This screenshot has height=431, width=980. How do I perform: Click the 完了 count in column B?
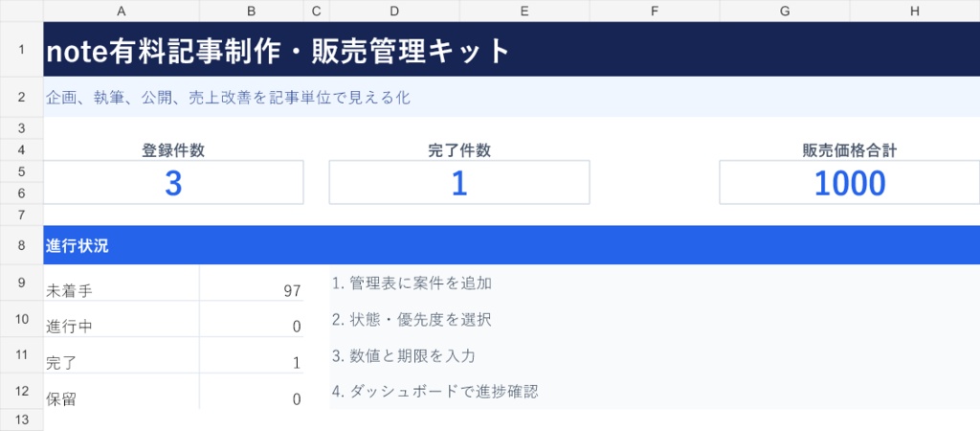252,356
